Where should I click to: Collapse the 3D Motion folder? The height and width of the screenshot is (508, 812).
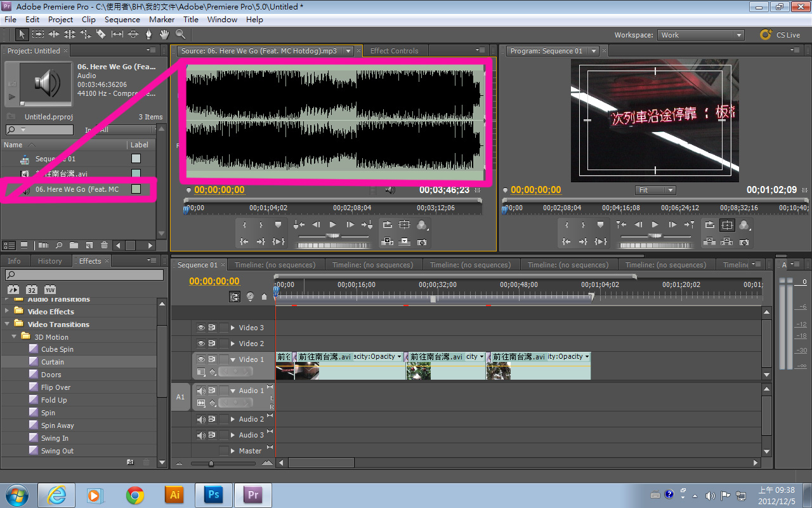pyautogui.click(x=15, y=337)
